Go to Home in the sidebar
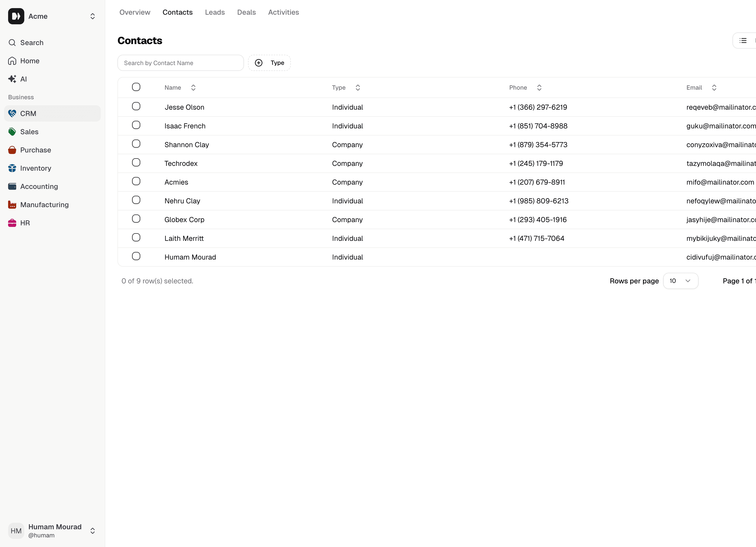This screenshot has width=756, height=547. (x=52, y=61)
